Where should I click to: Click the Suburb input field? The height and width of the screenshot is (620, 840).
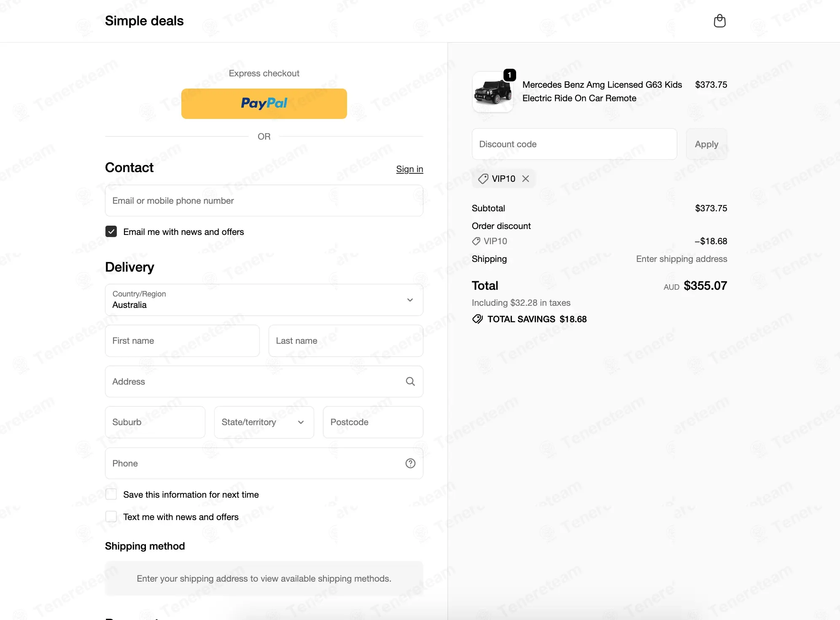[155, 422]
